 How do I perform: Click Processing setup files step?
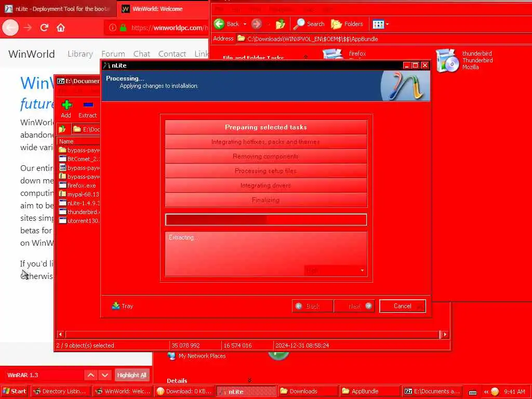pyautogui.click(x=266, y=171)
